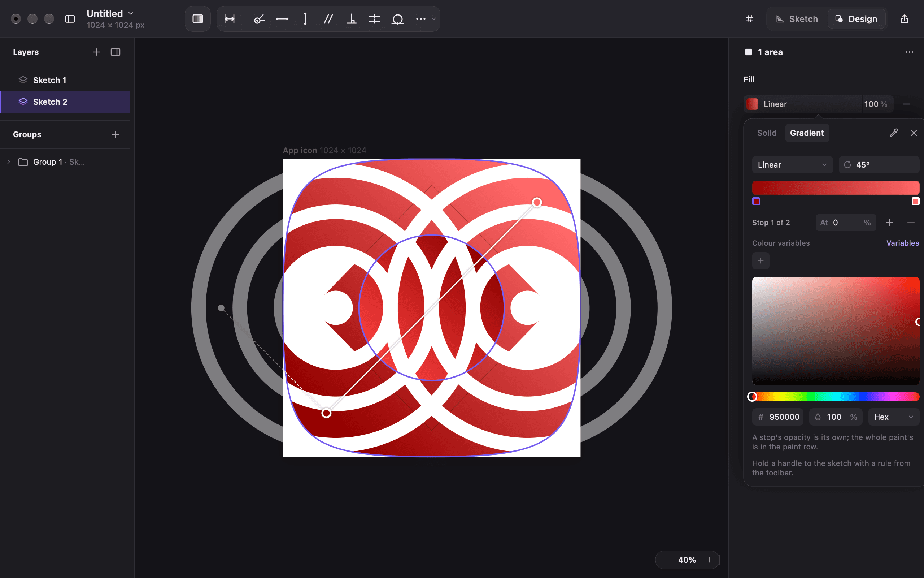Click the share export icon

[x=904, y=19]
